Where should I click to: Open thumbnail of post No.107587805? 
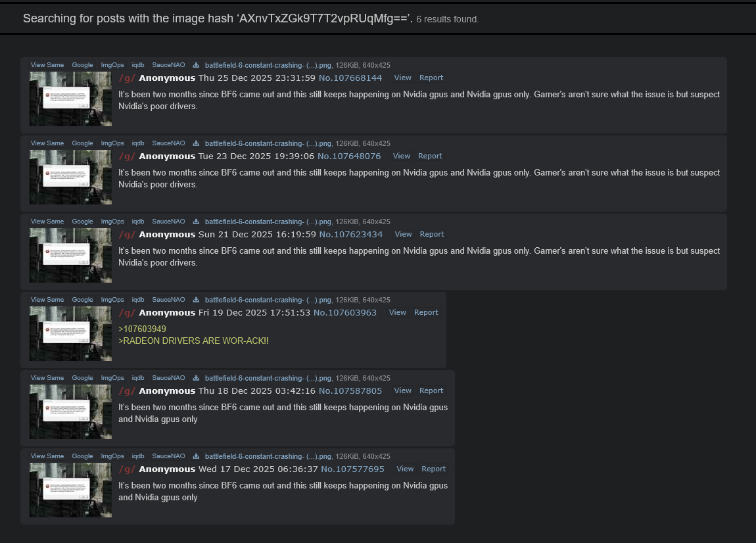70,412
